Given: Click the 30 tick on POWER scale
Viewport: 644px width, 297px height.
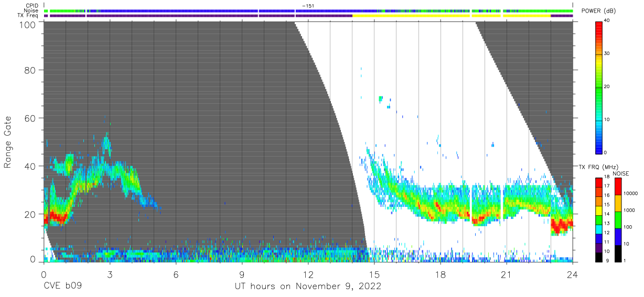Looking at the screenshot, I should point(607,54).
